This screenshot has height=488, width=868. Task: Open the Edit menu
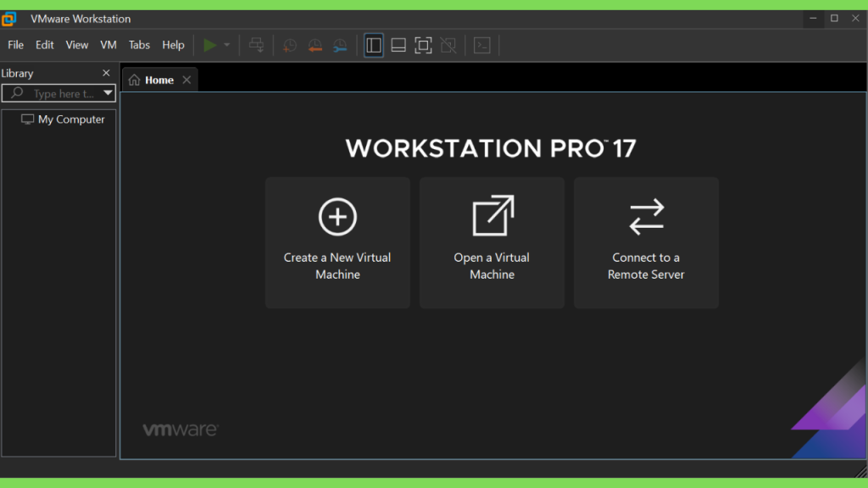(44, 45)
